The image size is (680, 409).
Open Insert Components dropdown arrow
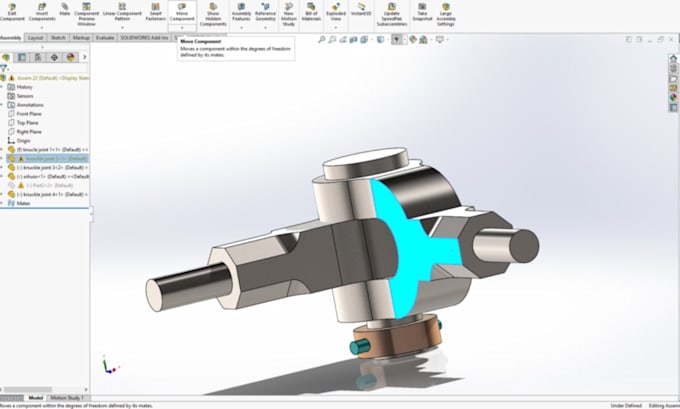42,28
